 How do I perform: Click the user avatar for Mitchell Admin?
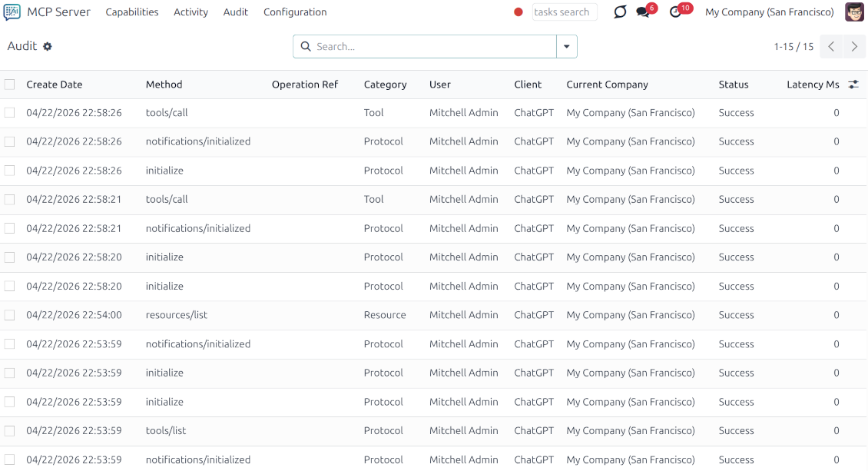854,12
